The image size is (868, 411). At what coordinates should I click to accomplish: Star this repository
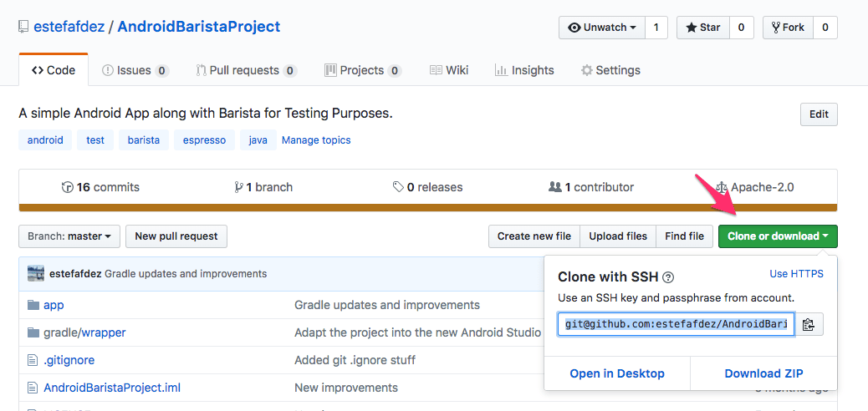(703, 28)
